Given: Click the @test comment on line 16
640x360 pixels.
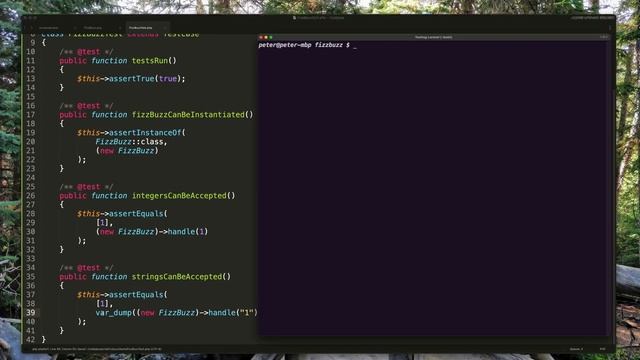Looking at the screenshot, I should [86, 106].
